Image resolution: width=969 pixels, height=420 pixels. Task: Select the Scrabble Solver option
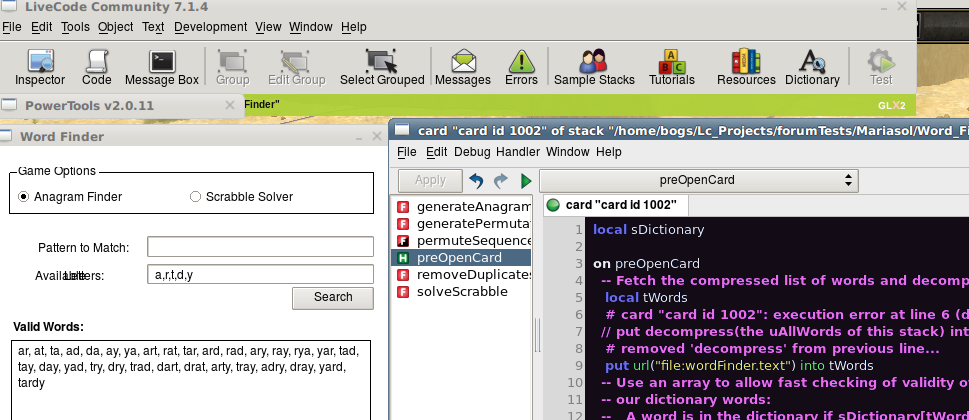click(195, 197)
